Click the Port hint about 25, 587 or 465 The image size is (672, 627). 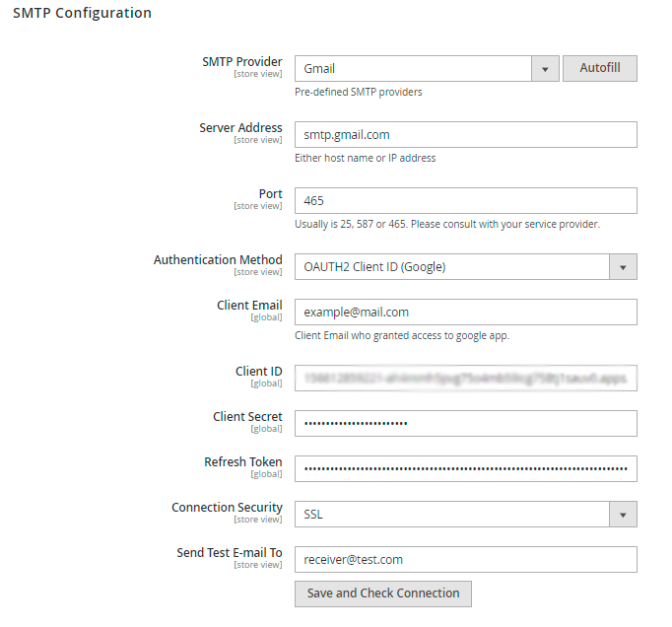pos(447,224)
